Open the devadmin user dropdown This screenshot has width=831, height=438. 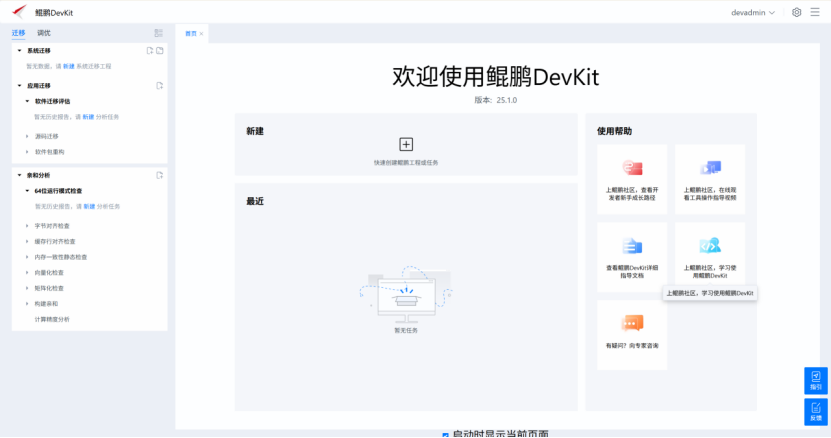753,12
